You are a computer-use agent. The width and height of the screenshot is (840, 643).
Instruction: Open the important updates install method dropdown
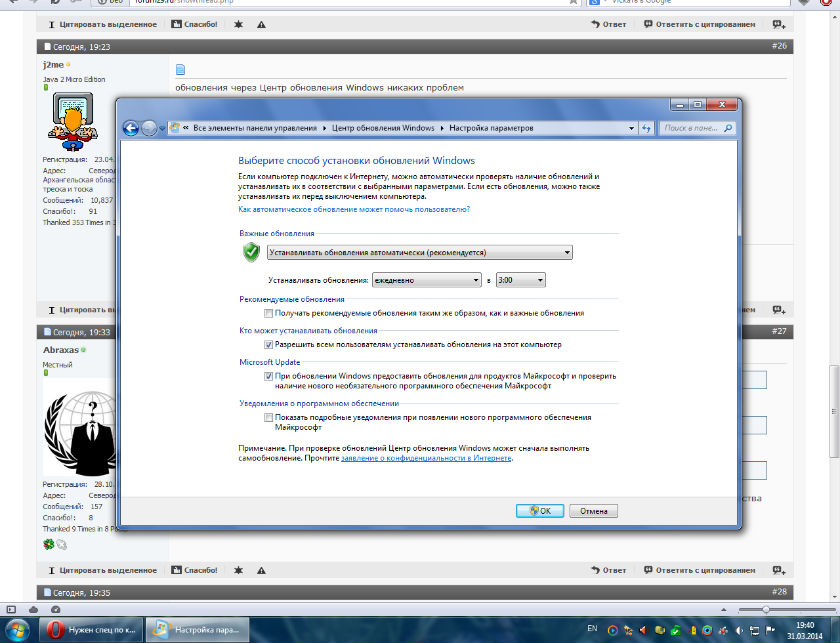[x=420, y=253]
